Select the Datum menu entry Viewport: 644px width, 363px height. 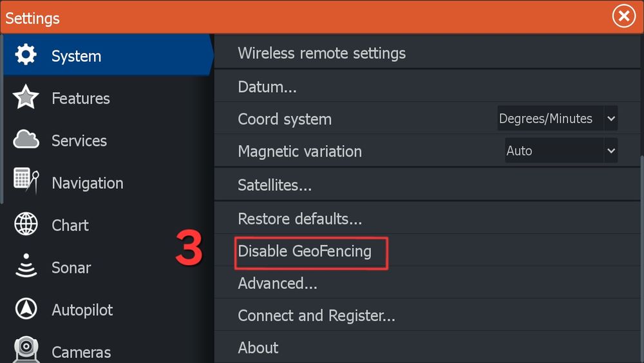pos(267,87)
